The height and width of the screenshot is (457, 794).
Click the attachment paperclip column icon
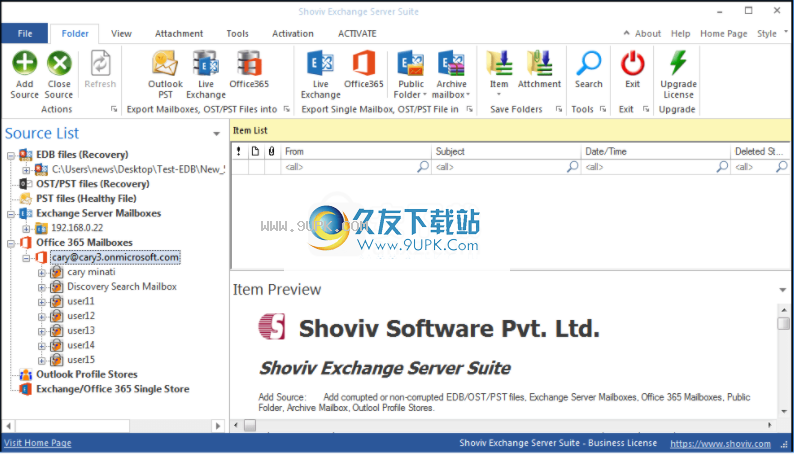pos(271,151)
